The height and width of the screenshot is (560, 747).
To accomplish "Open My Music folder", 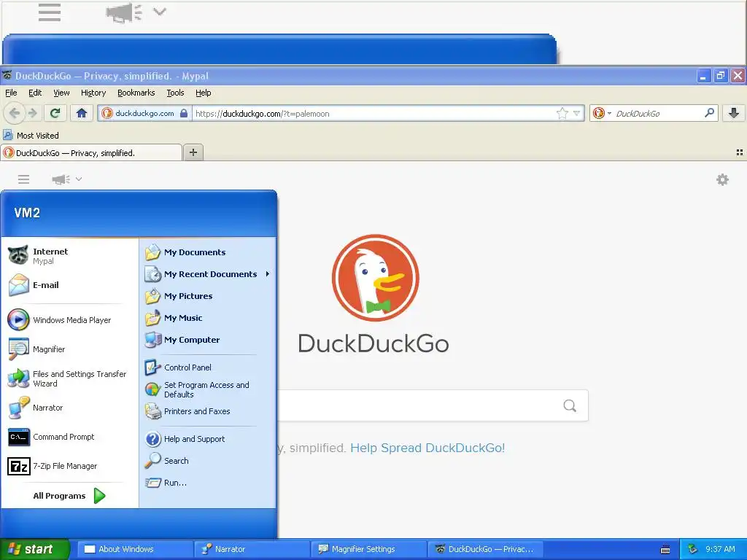I will pos(208,318).
